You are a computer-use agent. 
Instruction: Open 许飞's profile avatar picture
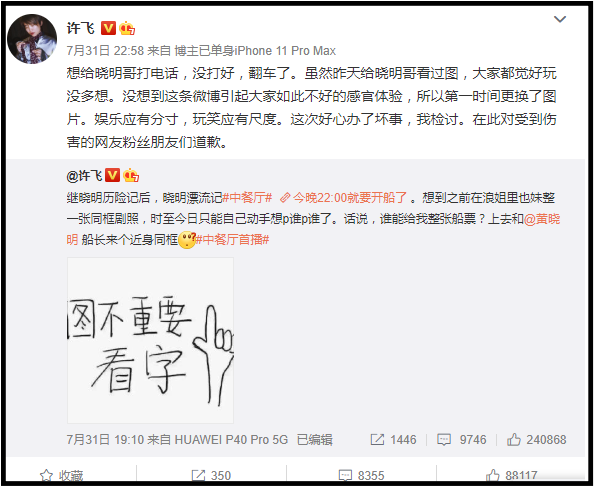pyautogui.click(x=32, y=39)
